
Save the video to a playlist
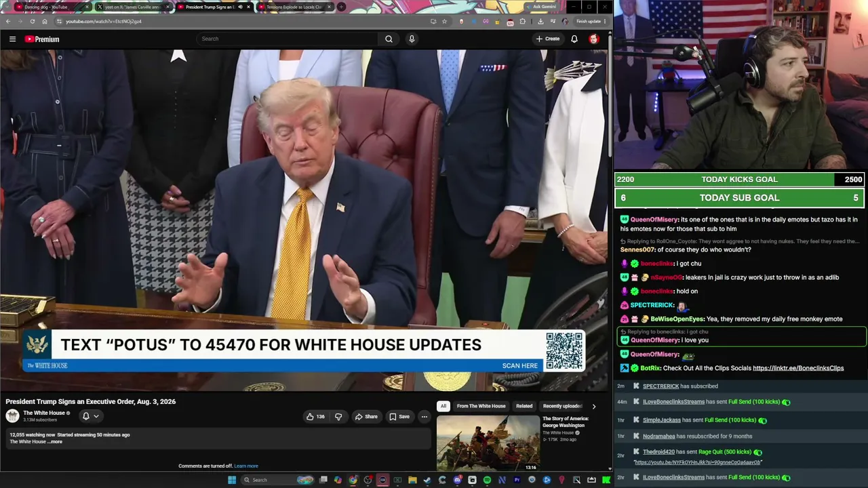tap(399, 417)
